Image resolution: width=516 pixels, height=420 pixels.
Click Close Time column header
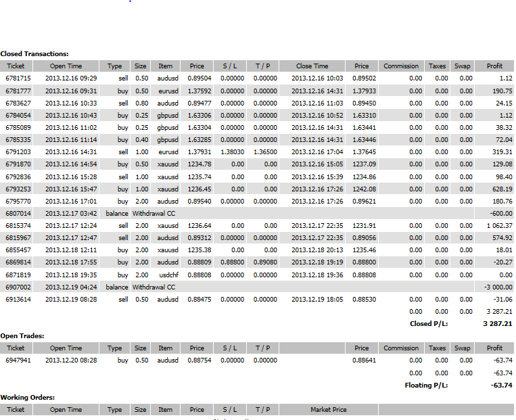[312, 66]
